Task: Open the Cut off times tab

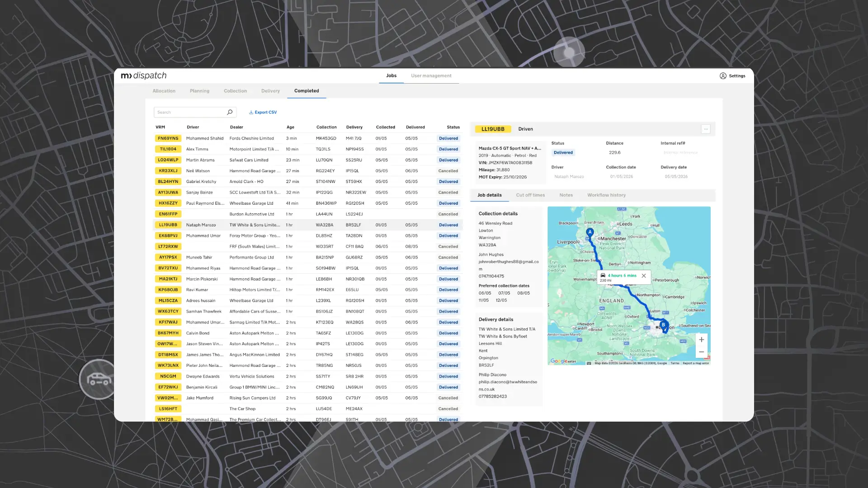Action: [x=530, y=195]
